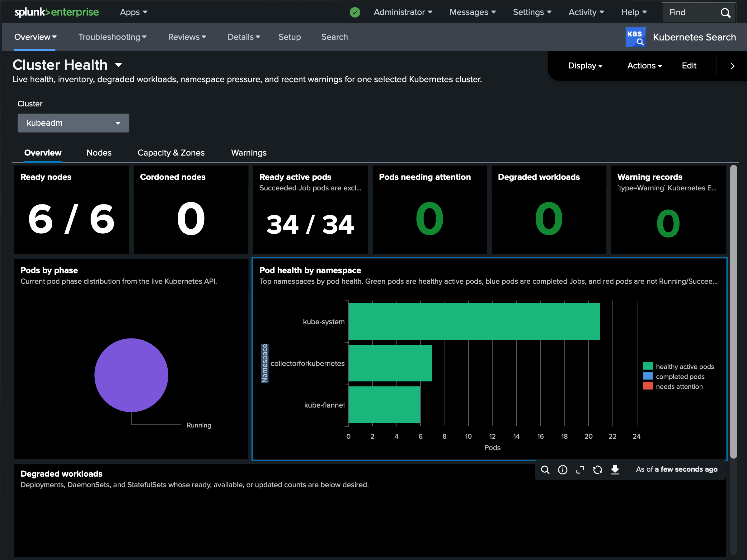This screenshot has width=747, height=560.
Task: Go to the Setup page
Action: coord(289,37)
